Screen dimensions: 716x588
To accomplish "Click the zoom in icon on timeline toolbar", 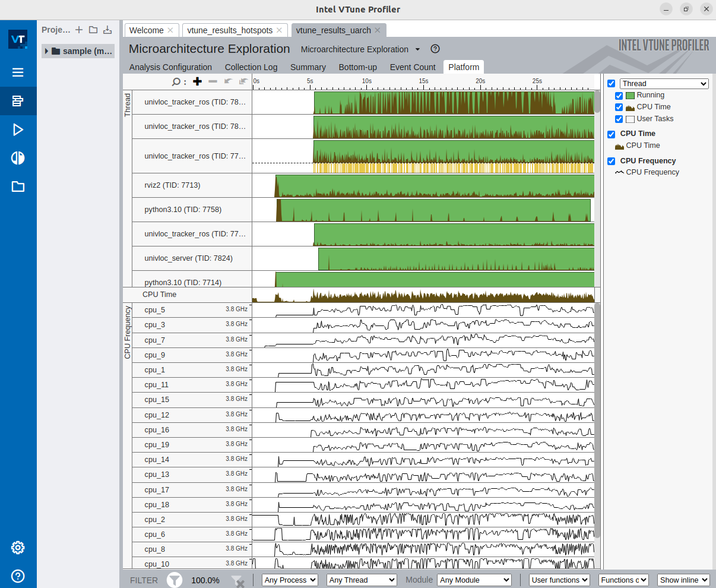I will 198,81.
